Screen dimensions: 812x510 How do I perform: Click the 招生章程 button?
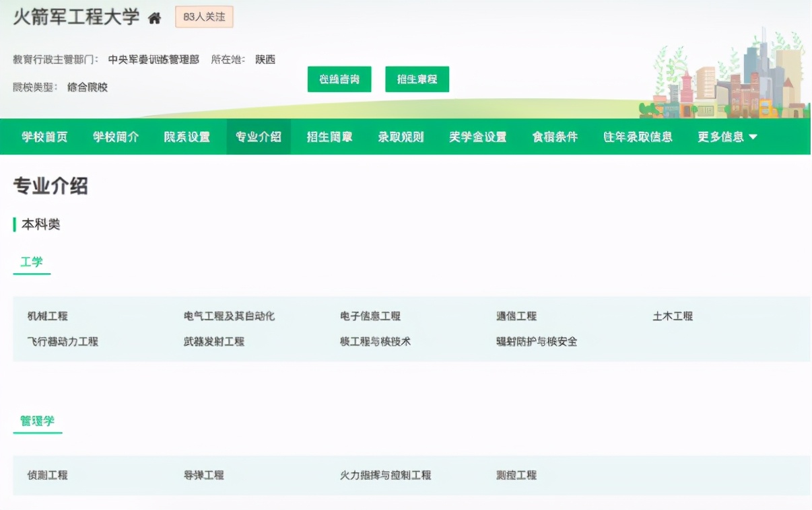417,79
